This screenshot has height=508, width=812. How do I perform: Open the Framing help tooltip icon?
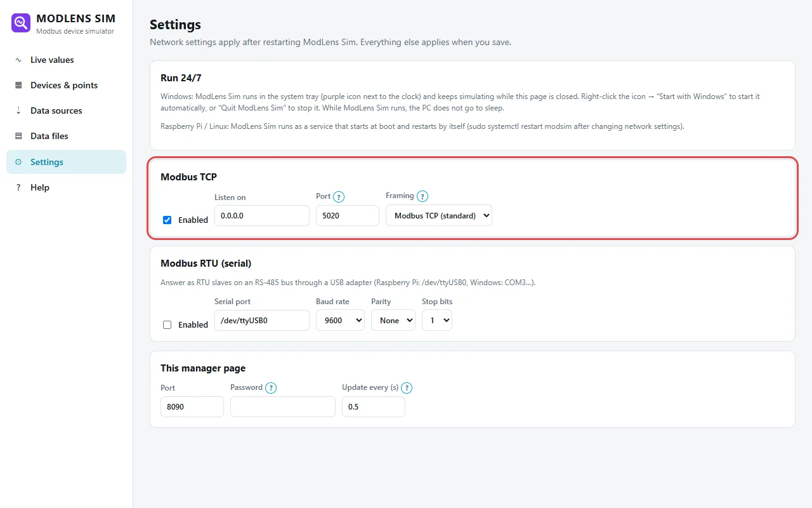(422, 197)
